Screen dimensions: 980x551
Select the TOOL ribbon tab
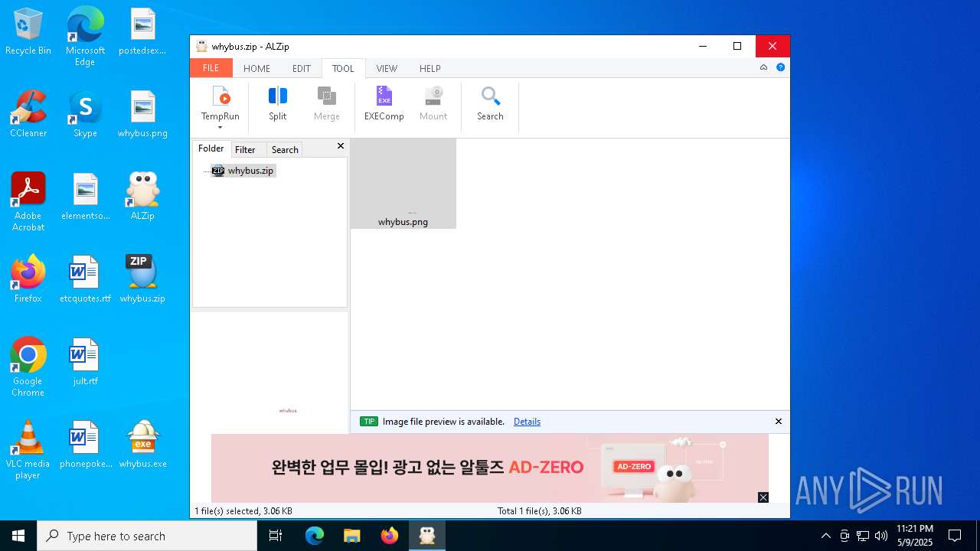point(343,68)
